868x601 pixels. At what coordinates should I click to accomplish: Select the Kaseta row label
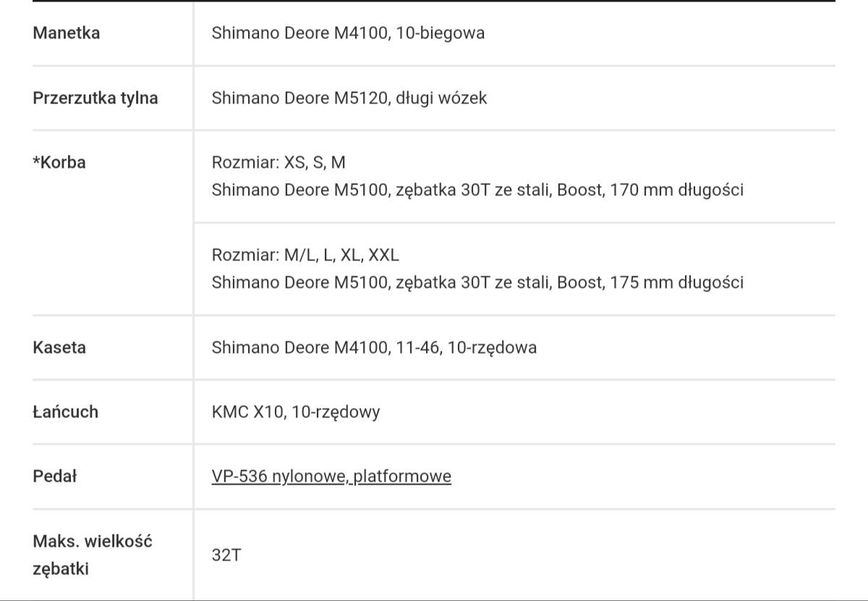tap(59, 347)
